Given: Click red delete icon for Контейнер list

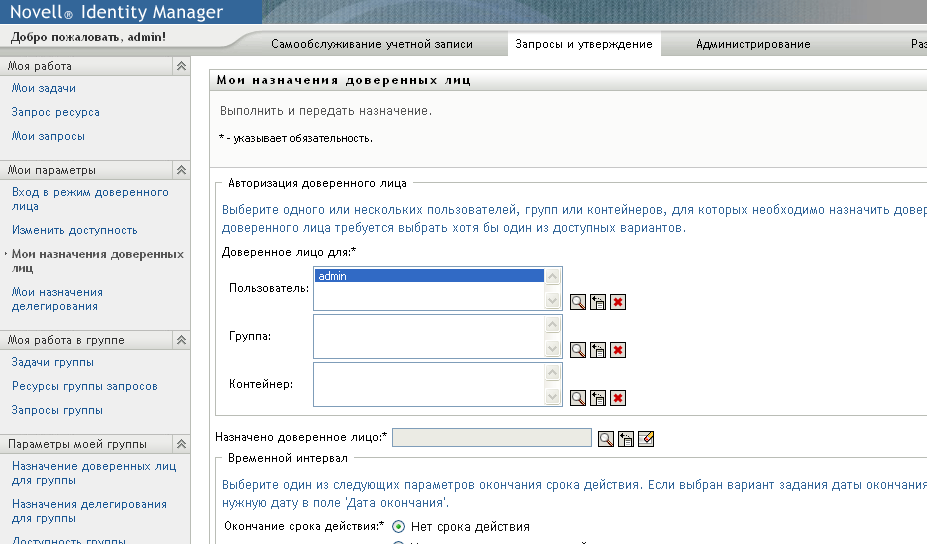Looking at the screenshot, I should click(618, 398).
